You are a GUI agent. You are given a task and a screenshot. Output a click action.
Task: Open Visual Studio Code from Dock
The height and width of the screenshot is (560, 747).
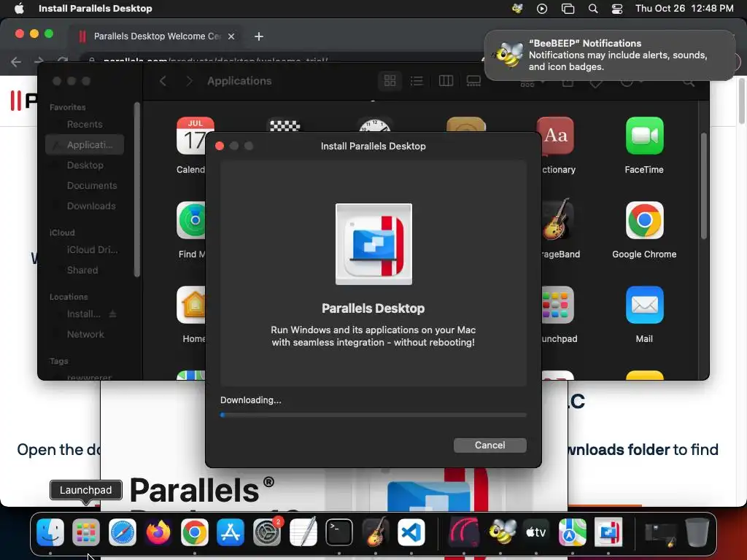(411, 532)
